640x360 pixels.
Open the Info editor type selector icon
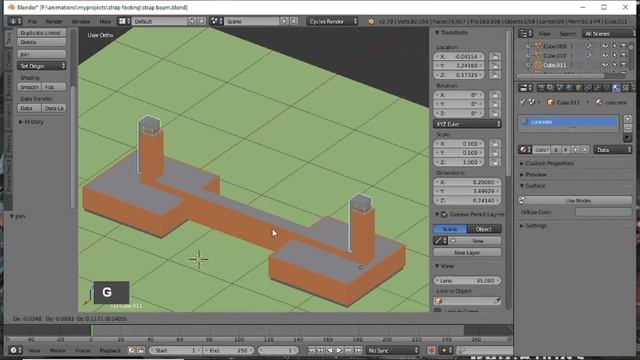[x=15, y=21]
